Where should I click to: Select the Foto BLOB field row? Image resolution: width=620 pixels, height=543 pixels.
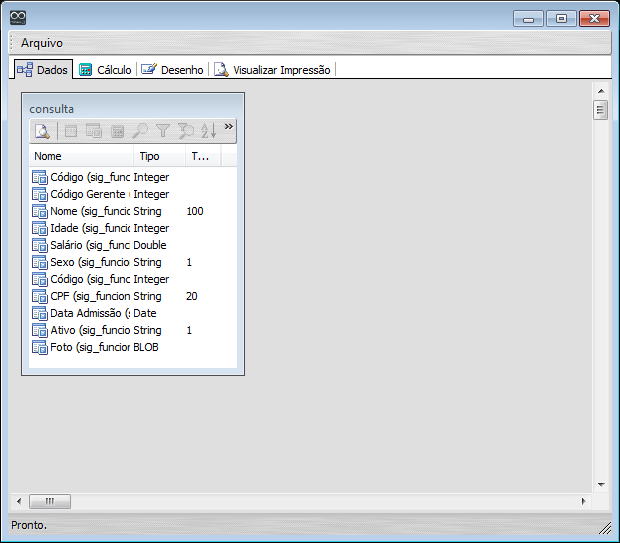pos(95,347)
